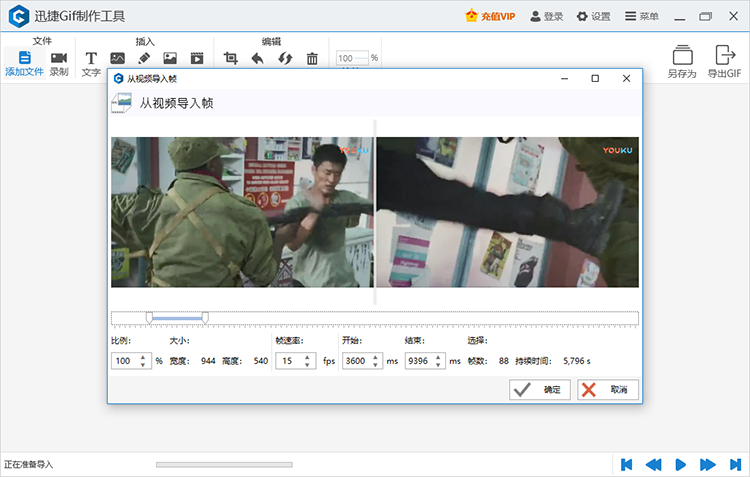Click the previous frame rewind button

653,465
